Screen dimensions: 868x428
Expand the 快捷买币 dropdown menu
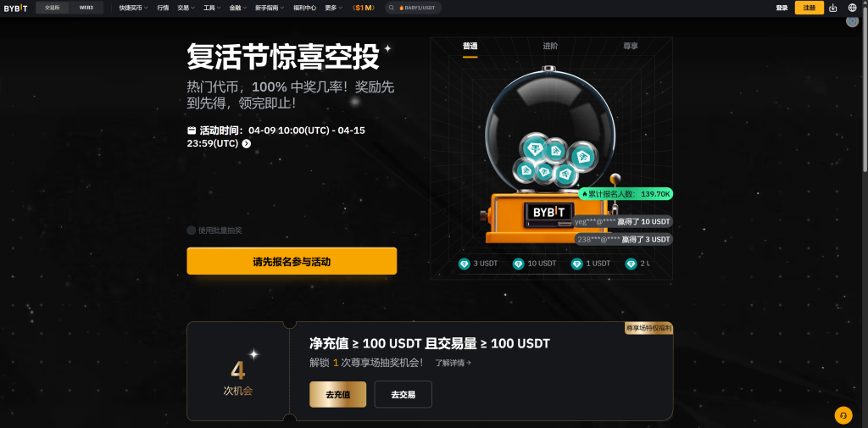133,8
